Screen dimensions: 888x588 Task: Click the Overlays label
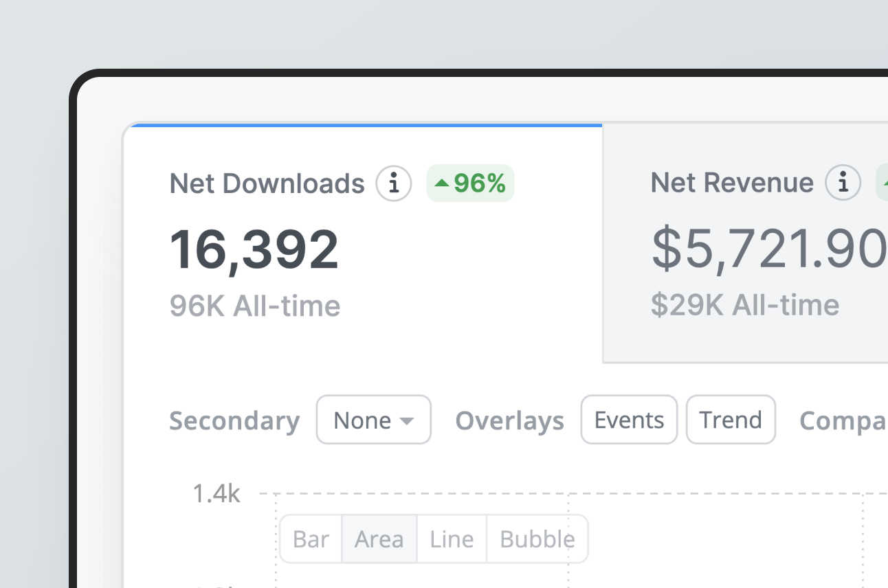(509, 421)
